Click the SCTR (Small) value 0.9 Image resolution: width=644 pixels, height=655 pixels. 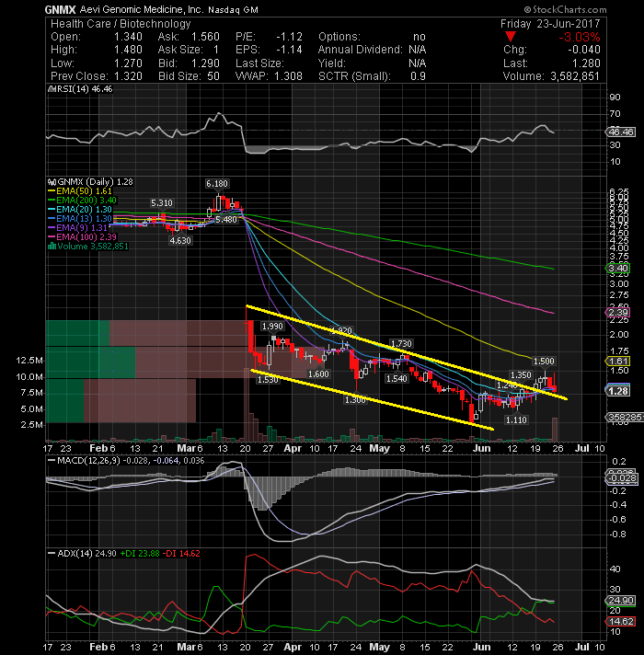[x=418, y=76]
